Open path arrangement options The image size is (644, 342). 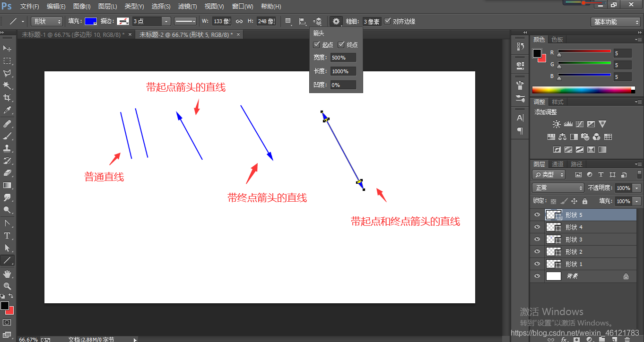[318, 21]
